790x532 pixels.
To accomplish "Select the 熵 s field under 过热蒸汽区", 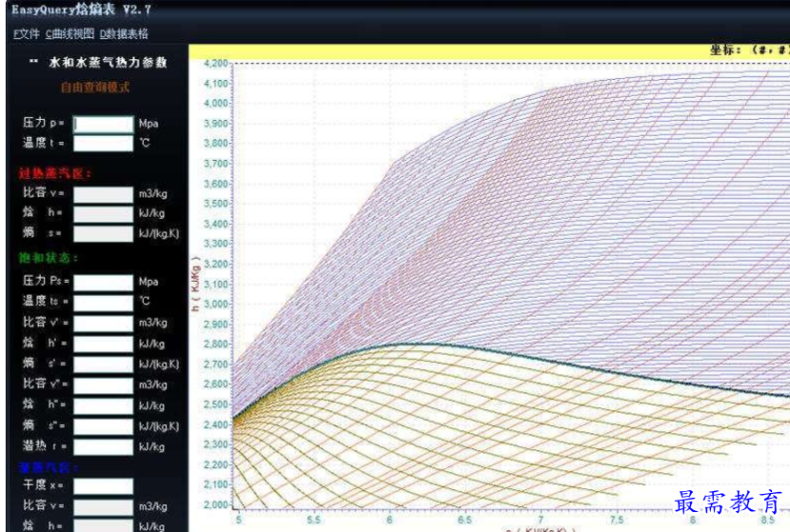I will [104, 234].
